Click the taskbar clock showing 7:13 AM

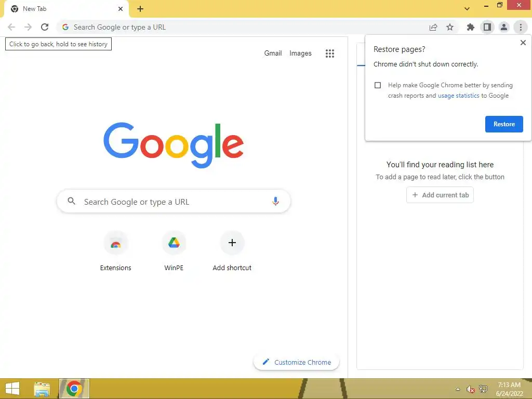509,389
